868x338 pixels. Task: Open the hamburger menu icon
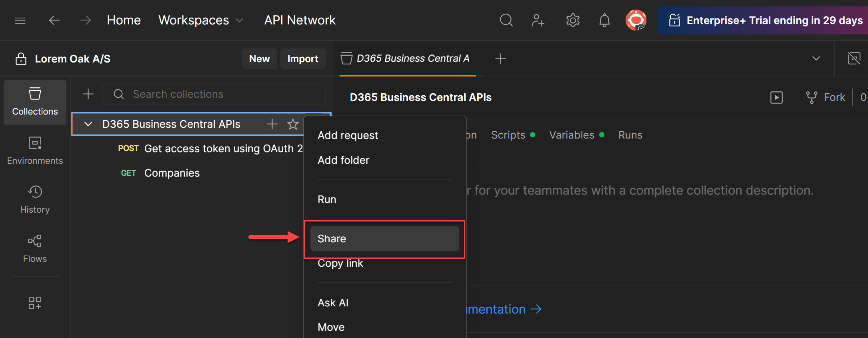(20, 20)
